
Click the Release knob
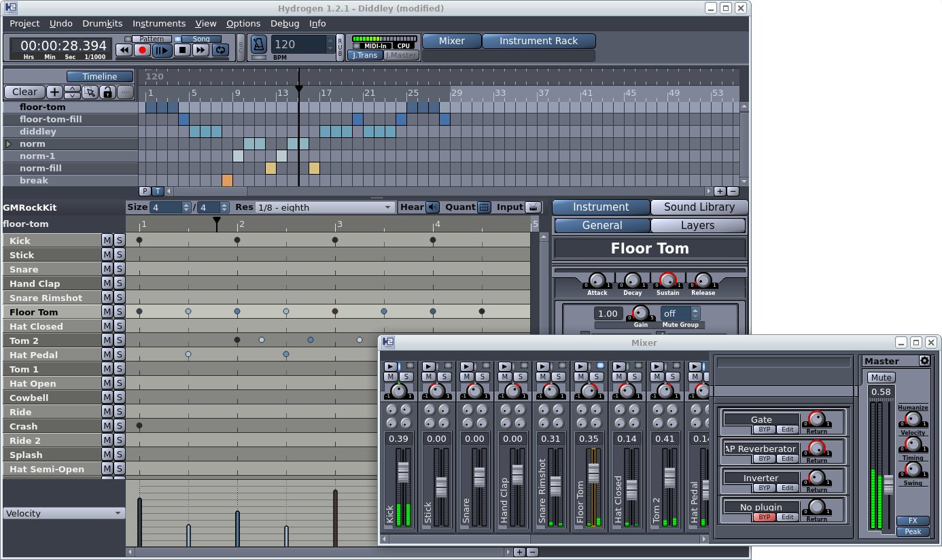click(x=703, y=280)
